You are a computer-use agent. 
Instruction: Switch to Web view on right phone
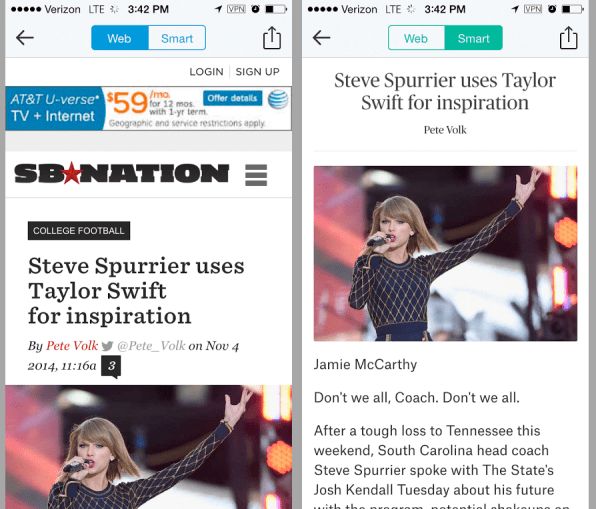(x=416, y=38)
